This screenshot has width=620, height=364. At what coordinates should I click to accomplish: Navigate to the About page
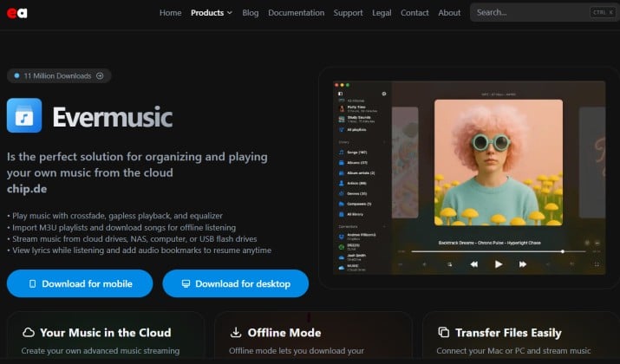[x=449, y=13]
